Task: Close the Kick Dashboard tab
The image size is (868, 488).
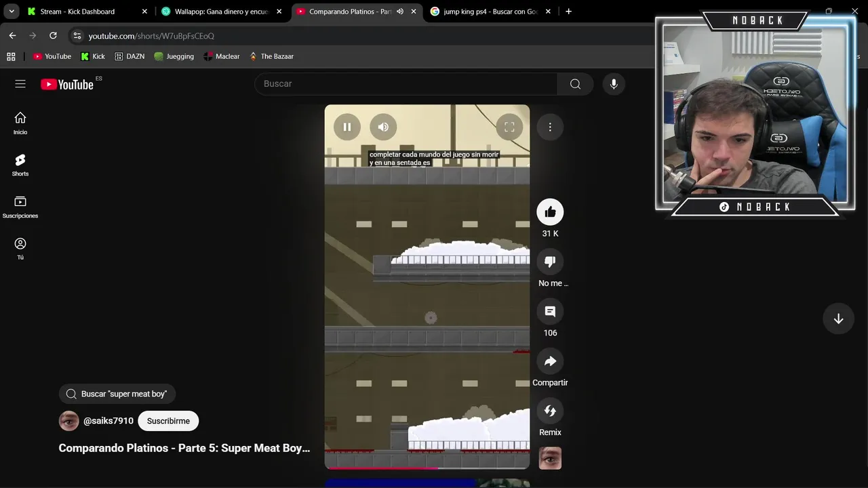Action: click(x=144, y=12)
